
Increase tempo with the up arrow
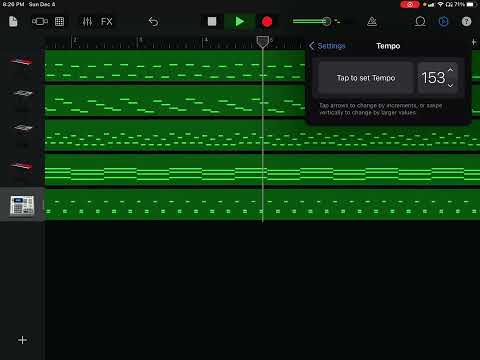pos(450,70)
